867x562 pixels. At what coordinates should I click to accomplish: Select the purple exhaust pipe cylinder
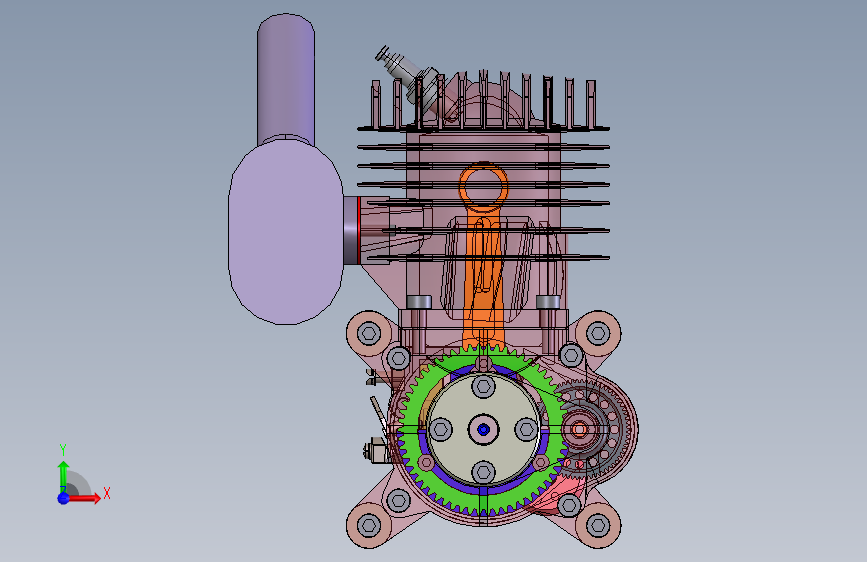click(x=286, y=79)
